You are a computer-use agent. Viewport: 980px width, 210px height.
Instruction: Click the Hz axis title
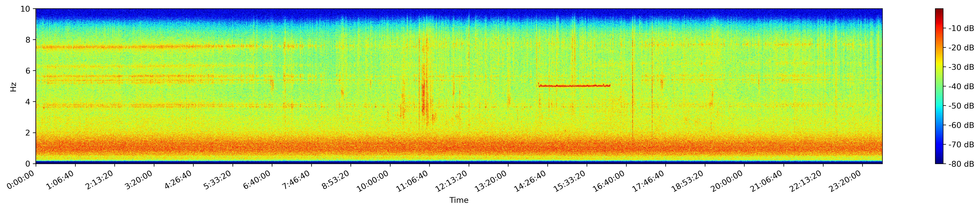pos(13,86)
